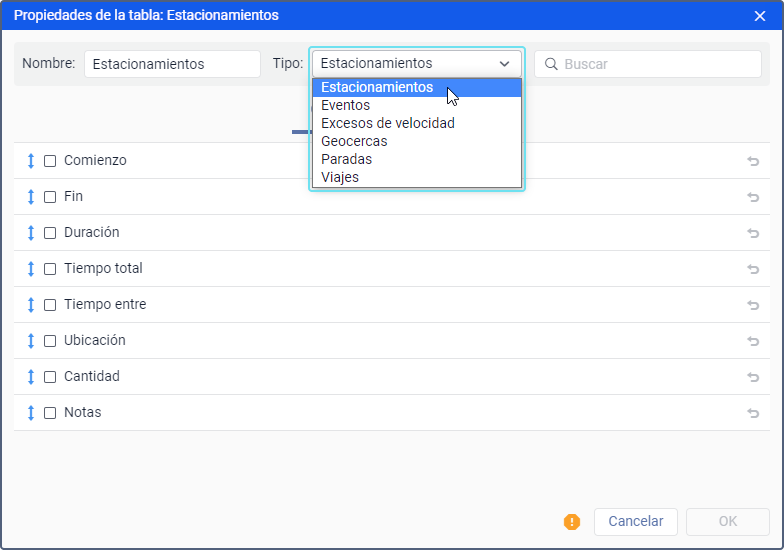The image size is (784, 550).
Task: Enable the Comienzo column checkbox
Action: [x=50, y=161]
